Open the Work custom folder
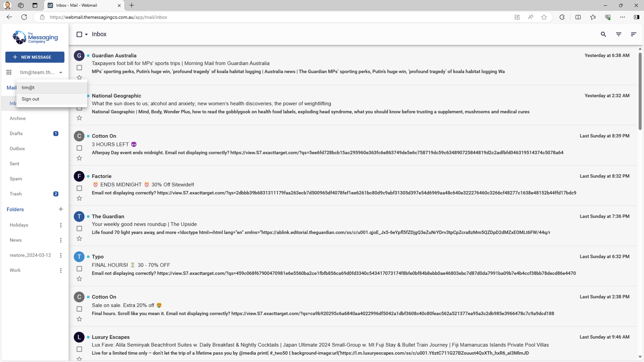This screenshot has height=362, width=644. coord(15,270)
